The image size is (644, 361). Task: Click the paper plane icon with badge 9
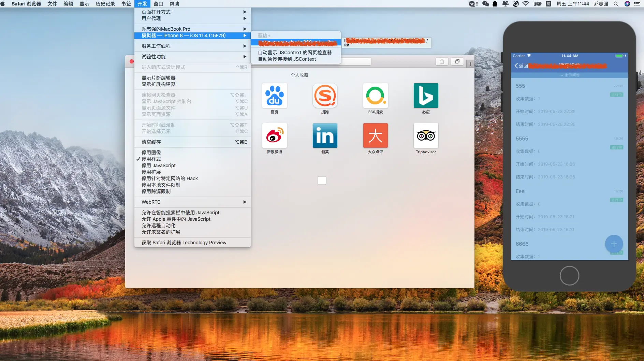[473, 4]
